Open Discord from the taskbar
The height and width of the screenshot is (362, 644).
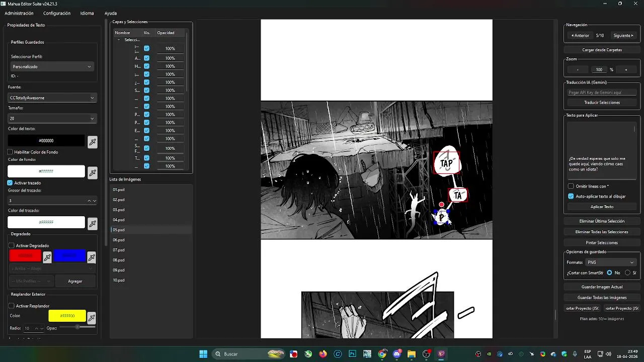tap(397, 354)
